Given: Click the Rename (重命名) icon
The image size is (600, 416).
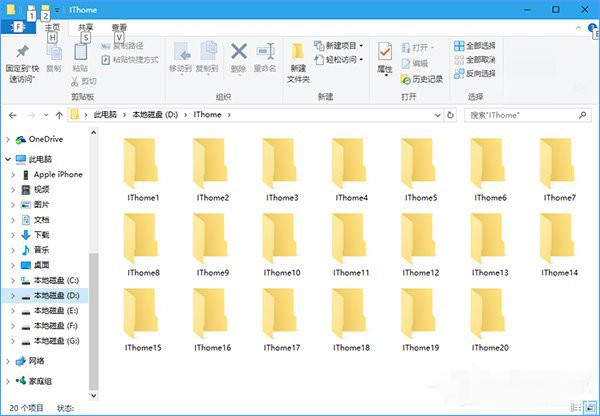Looking at the screenshot, I should point(265,54).
